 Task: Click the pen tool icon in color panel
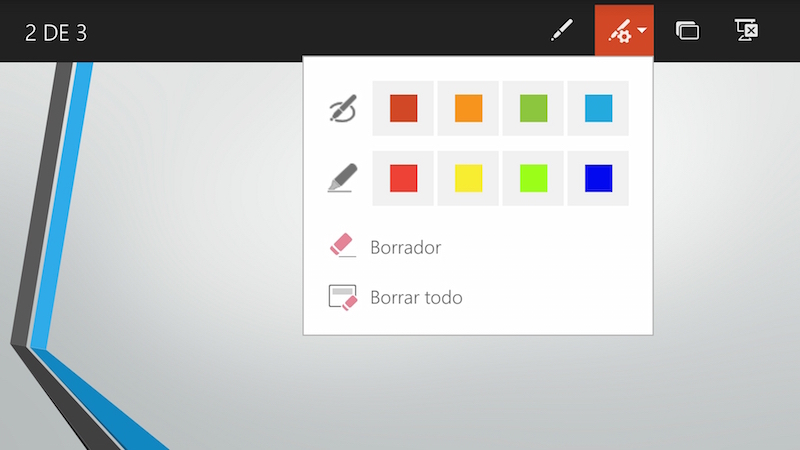click(x=342, y=109)
